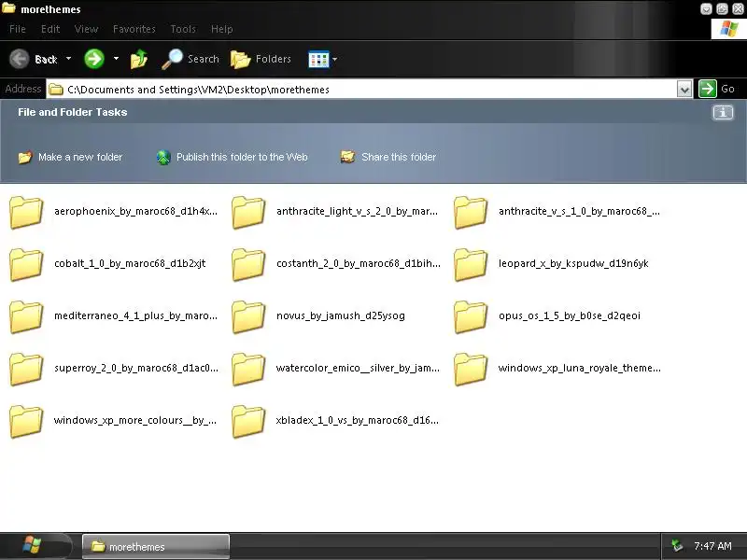Select the xbladex_1_0_vs folder icon

tap(248, 422)
